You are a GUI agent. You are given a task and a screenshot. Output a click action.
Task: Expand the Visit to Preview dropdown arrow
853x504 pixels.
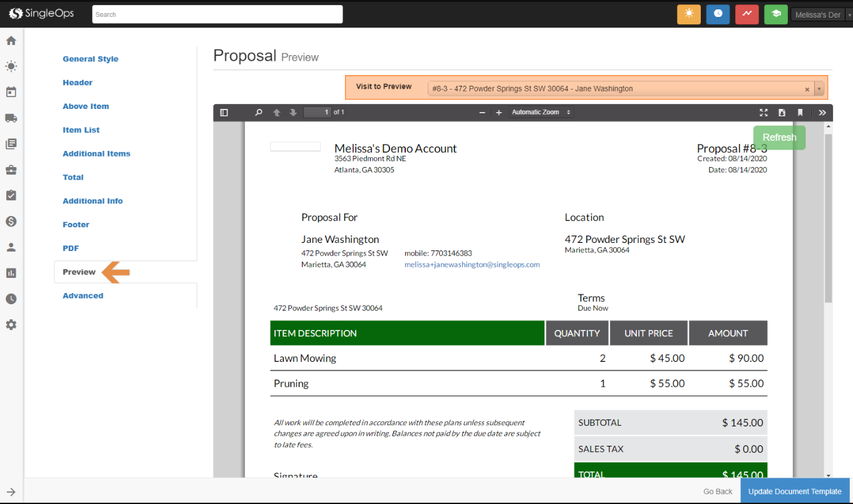tap(819, 89)
